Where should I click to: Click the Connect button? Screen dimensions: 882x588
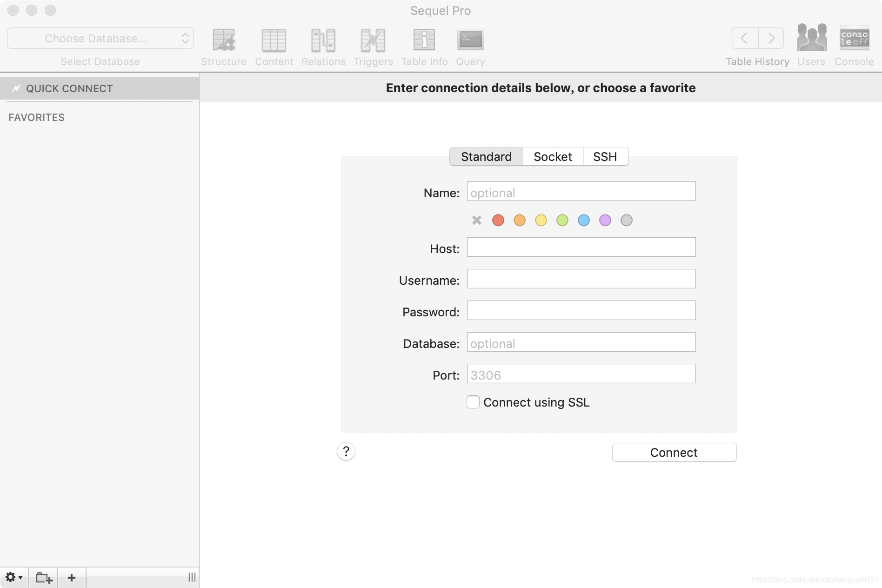coord(674,452)
